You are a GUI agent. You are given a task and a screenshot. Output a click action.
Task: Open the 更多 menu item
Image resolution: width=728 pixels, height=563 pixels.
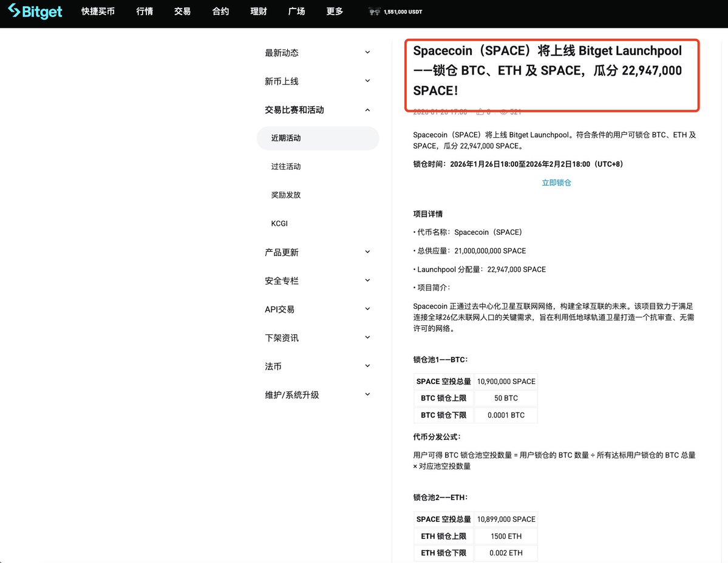[335, 12]
